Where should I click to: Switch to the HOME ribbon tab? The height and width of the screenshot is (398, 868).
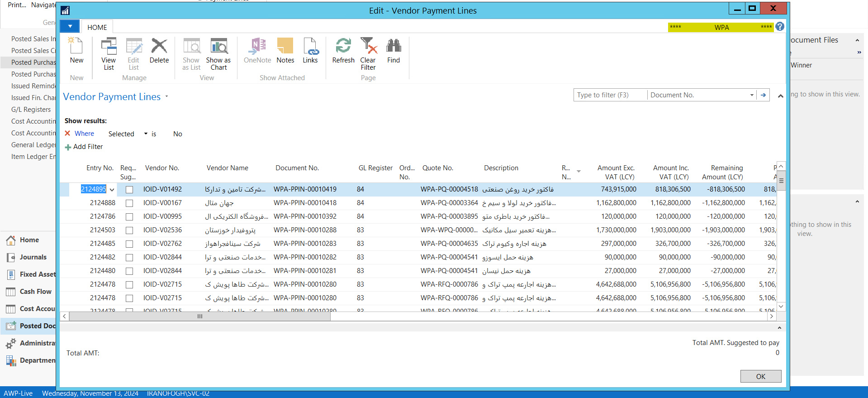pos(97,27)
